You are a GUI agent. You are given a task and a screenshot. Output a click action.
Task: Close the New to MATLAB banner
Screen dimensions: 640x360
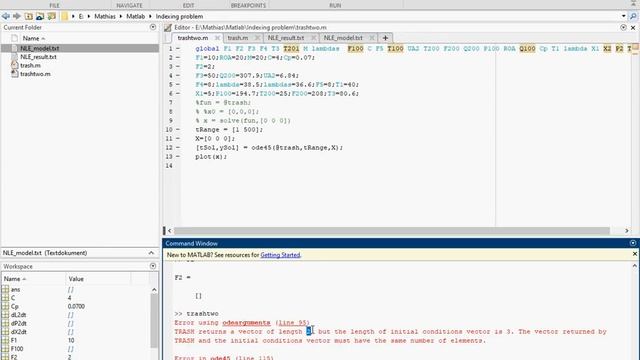635,254
